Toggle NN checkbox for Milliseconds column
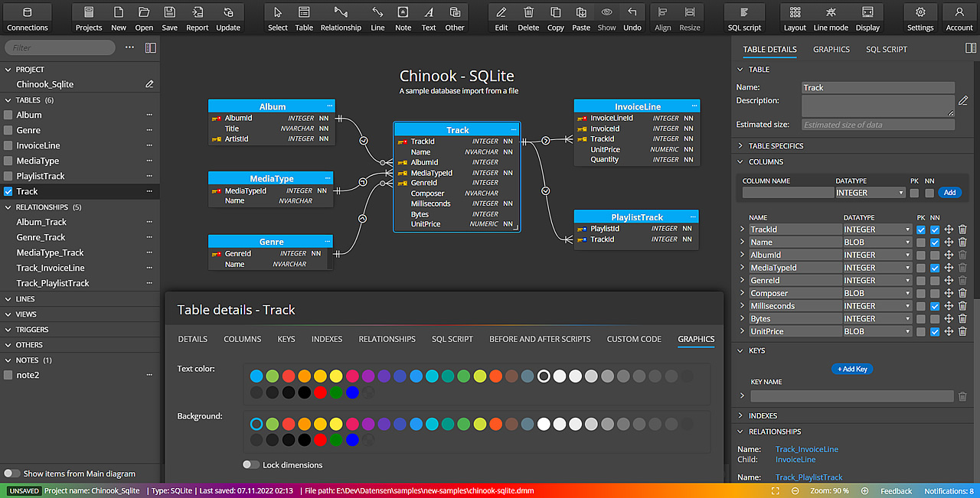This screenshot has width=980, height=498. (935, 306)
